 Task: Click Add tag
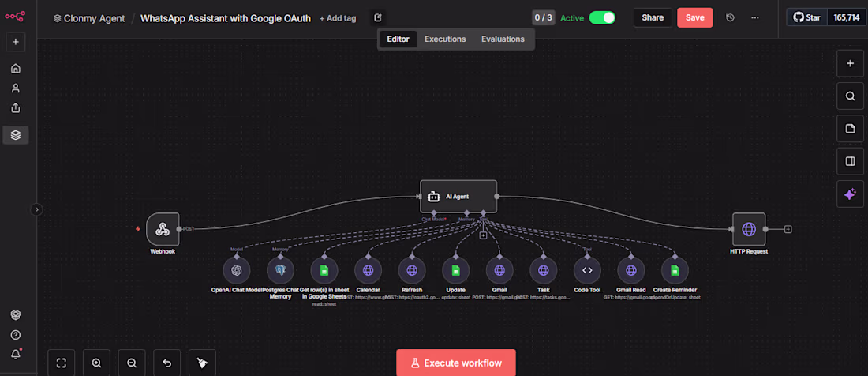(x=338, y=18)
